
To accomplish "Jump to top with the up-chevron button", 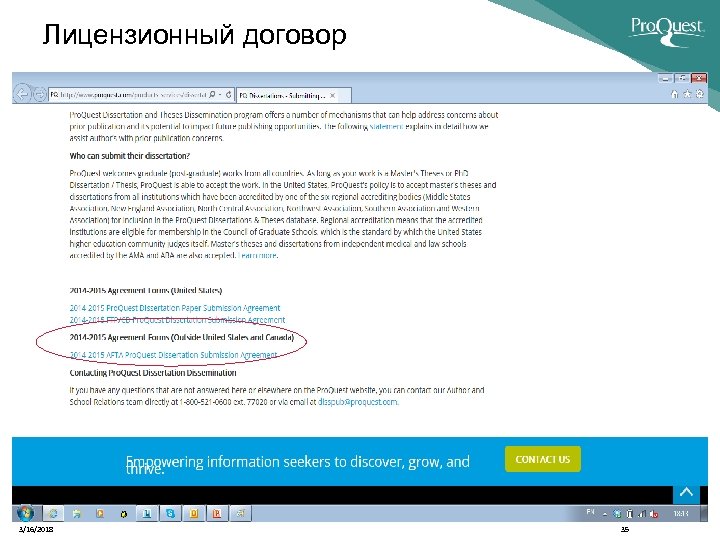I will [686, 493].
